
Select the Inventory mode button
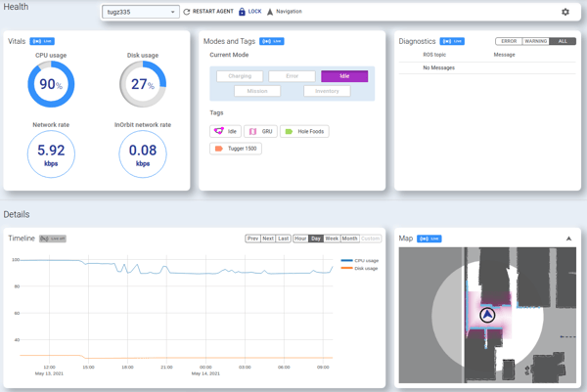327,91
